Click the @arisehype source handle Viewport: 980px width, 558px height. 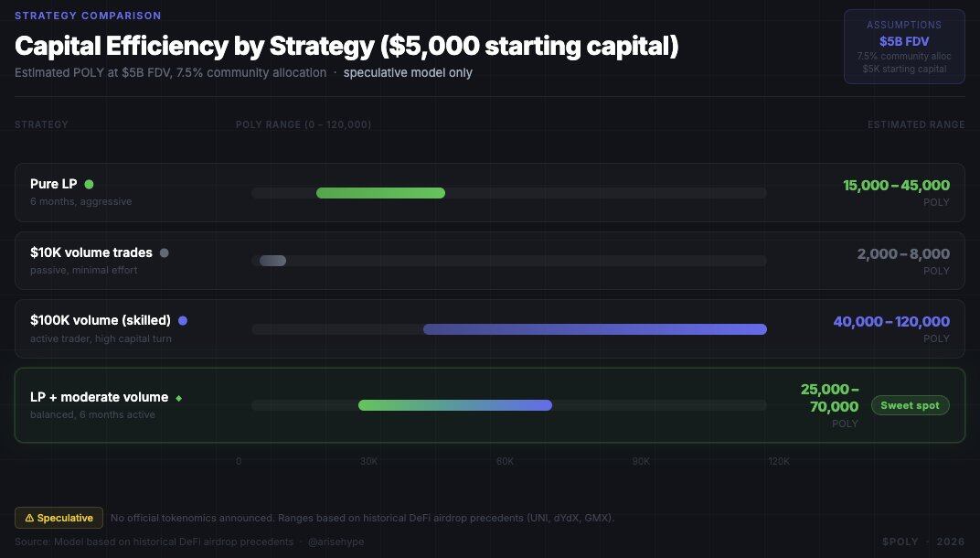point(335,542)
